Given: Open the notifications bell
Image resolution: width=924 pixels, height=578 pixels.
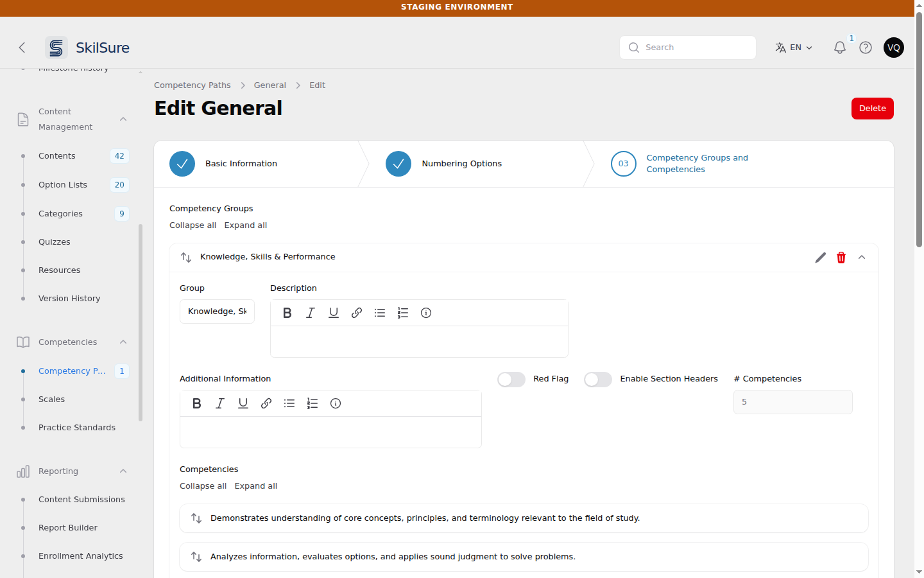Looking at the screenshot, I should (x=839, y=48).
